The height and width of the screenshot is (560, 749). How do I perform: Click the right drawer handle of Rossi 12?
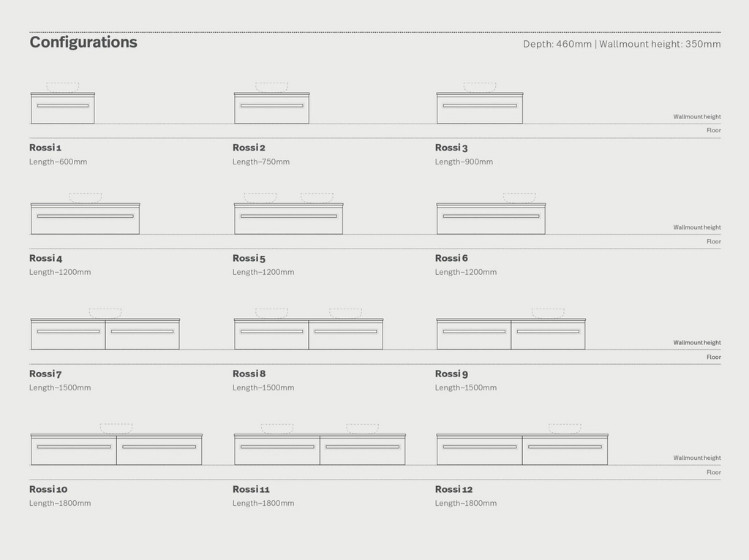coord(565,447)
